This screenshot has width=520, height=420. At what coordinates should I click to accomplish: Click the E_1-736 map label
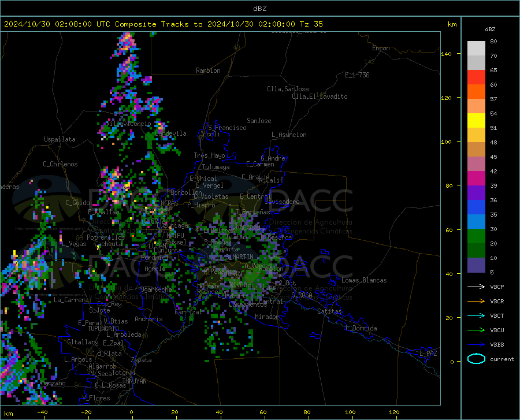click(x=357, y=75)
